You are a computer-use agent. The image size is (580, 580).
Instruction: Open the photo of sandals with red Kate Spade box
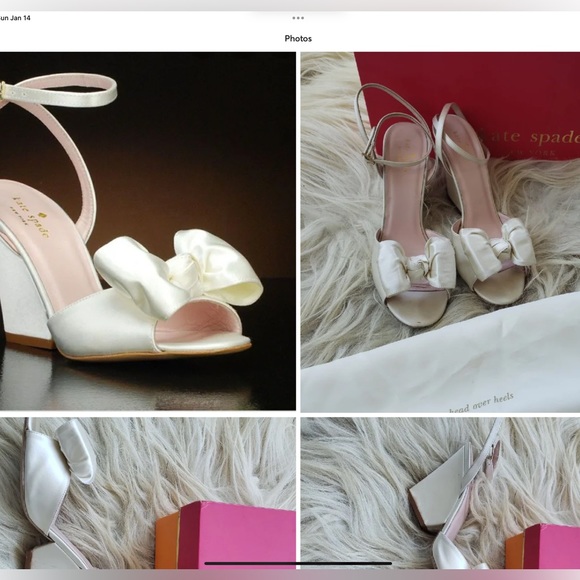point(440,232)
